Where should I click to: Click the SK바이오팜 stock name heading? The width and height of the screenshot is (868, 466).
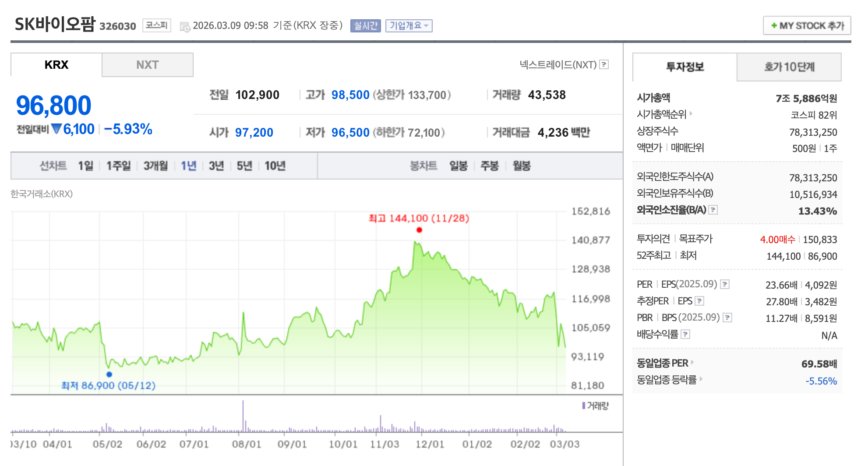55,24
